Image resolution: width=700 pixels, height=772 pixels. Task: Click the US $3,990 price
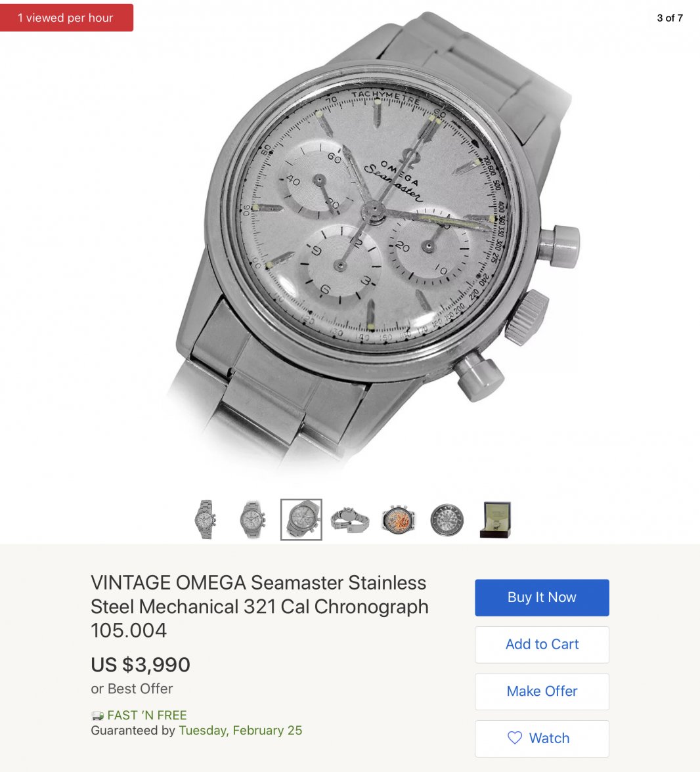[141, 664]
